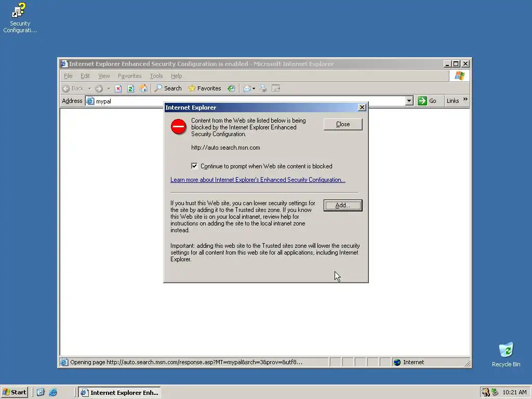Open the Search pane from toolbar
The height and width of the screenshot is (399, 532).
(168, 88)
